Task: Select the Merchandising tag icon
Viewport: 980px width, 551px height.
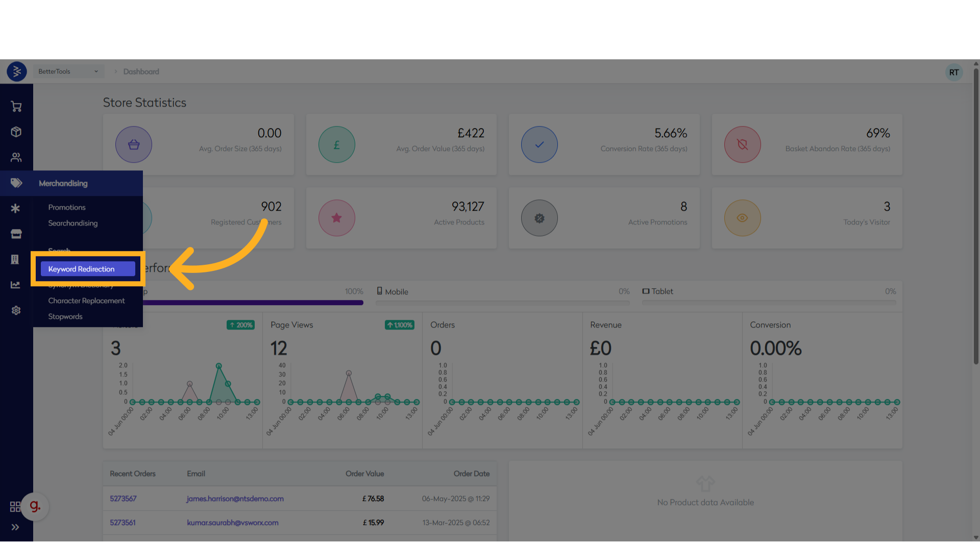Action: [16, 183]
